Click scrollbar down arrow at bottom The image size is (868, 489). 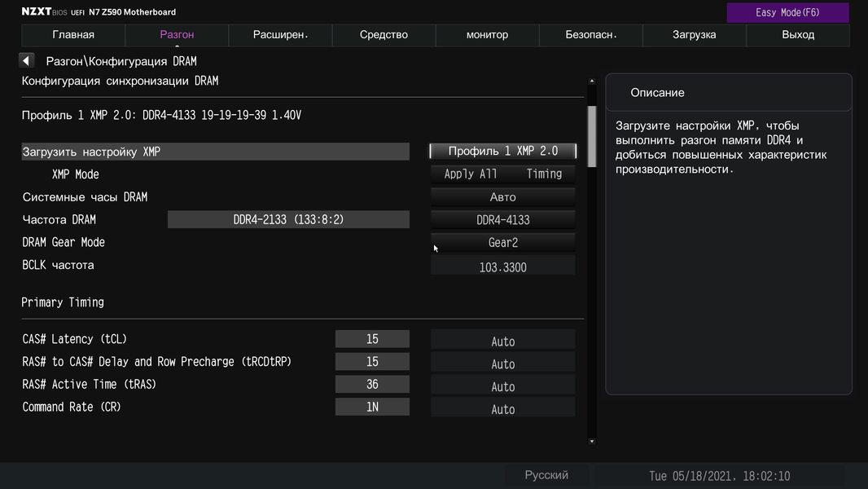[592, 441]
